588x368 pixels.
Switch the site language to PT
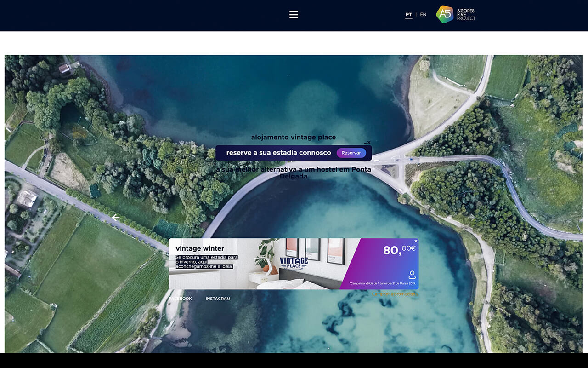point(408,15)
